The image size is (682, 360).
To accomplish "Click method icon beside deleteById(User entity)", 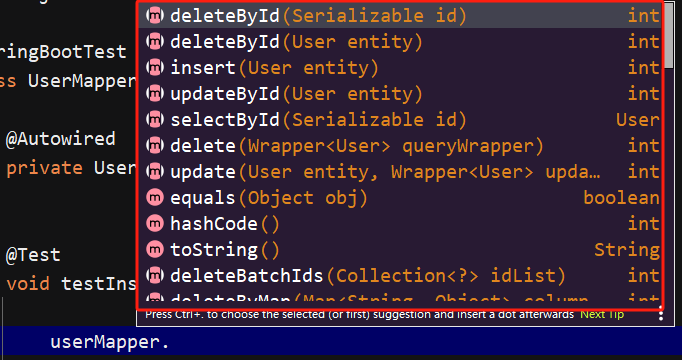I will tap(155, 42).
